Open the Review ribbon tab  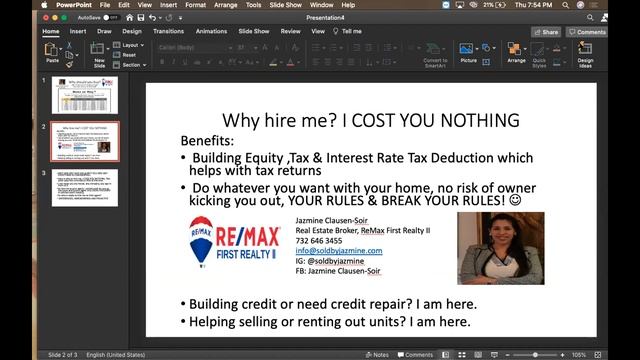pos(290,31)
